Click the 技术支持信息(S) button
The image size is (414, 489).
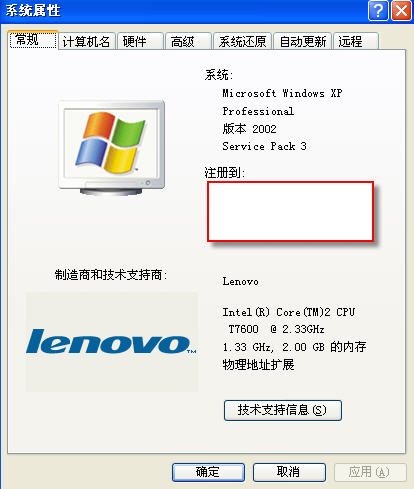pos(283,410)
